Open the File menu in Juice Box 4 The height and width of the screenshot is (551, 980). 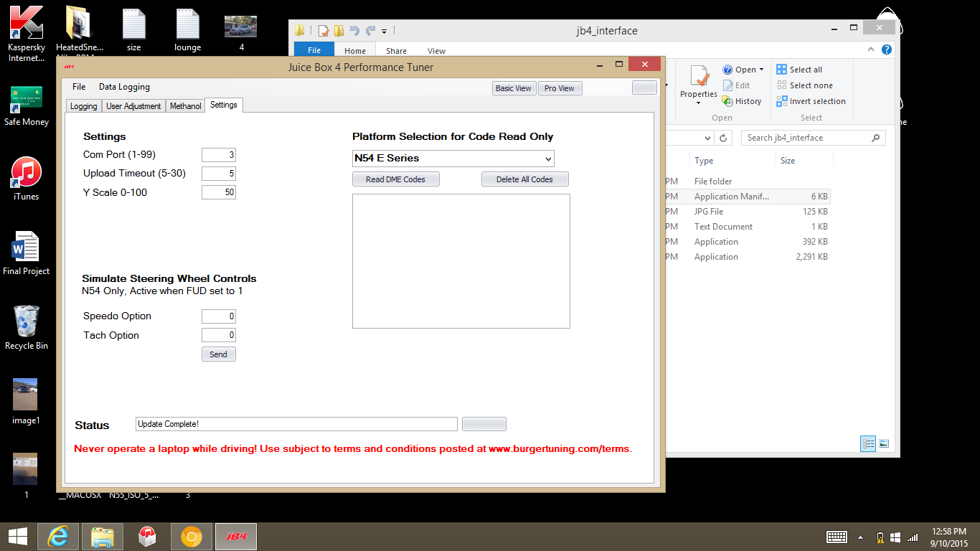point(79,87)
